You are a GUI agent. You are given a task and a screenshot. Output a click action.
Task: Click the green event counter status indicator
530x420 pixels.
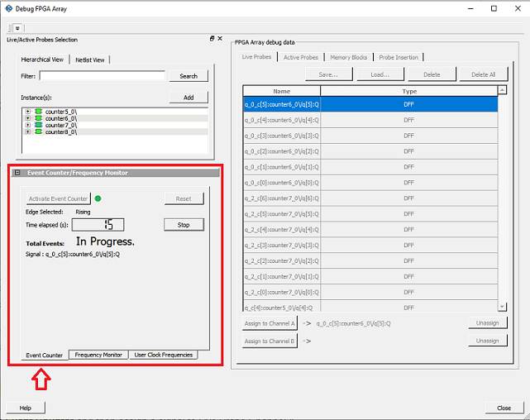coord(98,198)
